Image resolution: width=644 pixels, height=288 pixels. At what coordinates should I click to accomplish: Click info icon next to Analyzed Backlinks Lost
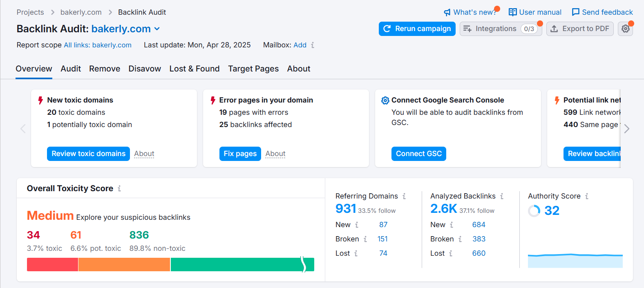[x=451, y=253]
